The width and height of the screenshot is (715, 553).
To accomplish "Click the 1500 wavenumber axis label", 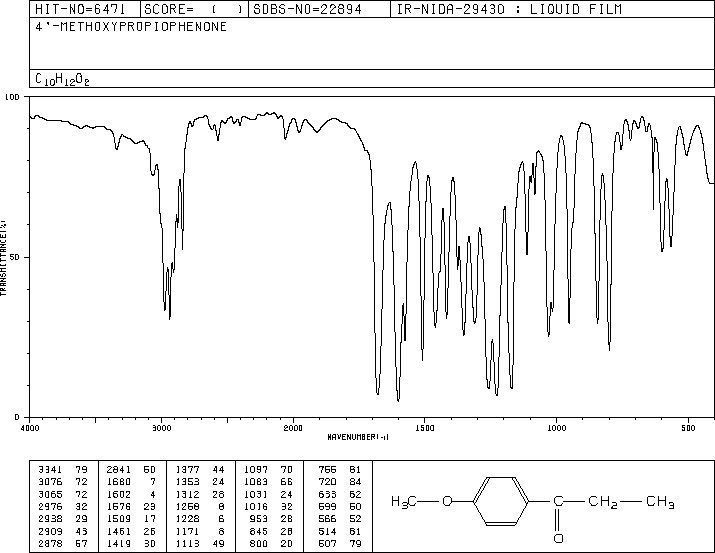I will (x=425, y=428).
